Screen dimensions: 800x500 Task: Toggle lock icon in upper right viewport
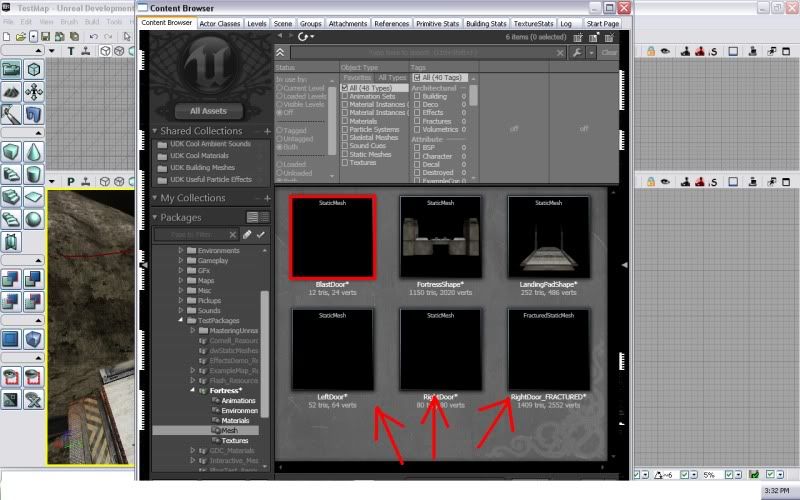pos(651,51)
